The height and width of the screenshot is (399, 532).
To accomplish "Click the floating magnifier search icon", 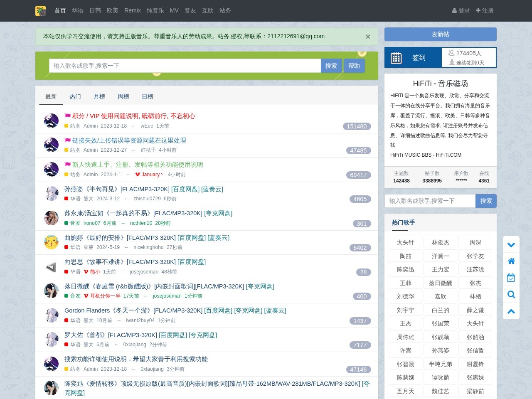I will (511, 295).
